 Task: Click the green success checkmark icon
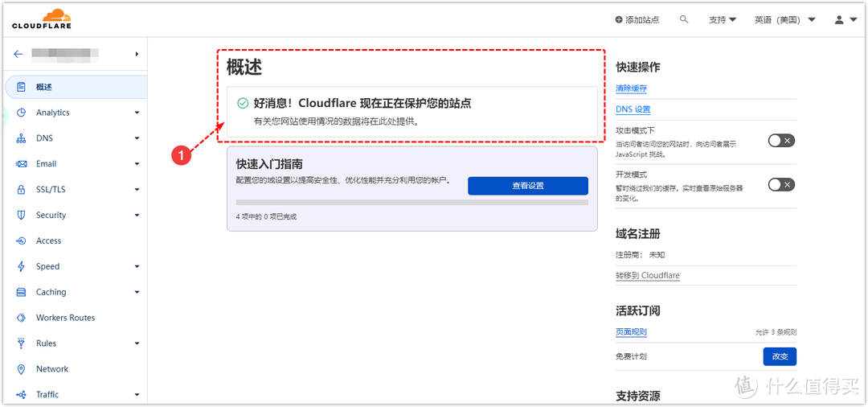pyautogui.click(x=243, y=103)
